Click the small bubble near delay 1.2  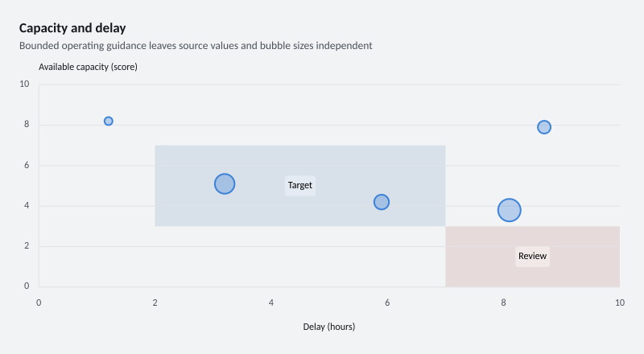coord(109,121)
